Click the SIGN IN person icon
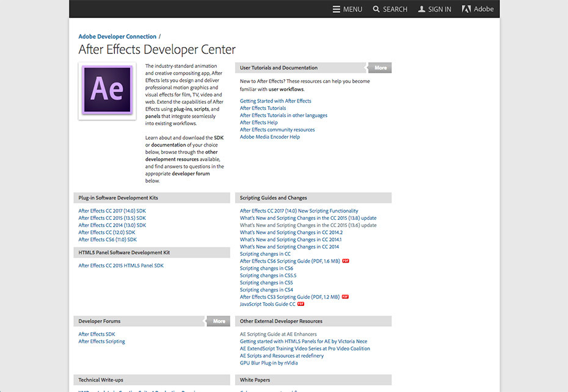Viewport: 568px width, 392px height. click(x=421, y=9)
